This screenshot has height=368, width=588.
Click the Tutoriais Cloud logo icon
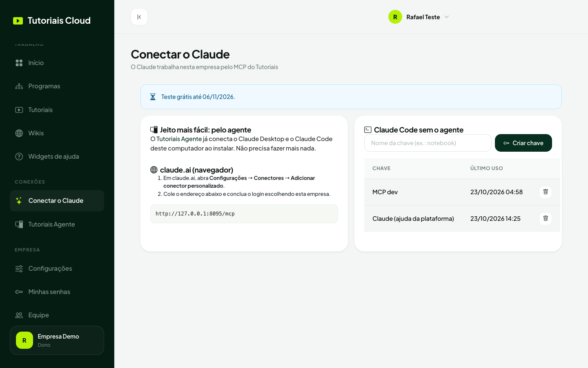(18, 21)
